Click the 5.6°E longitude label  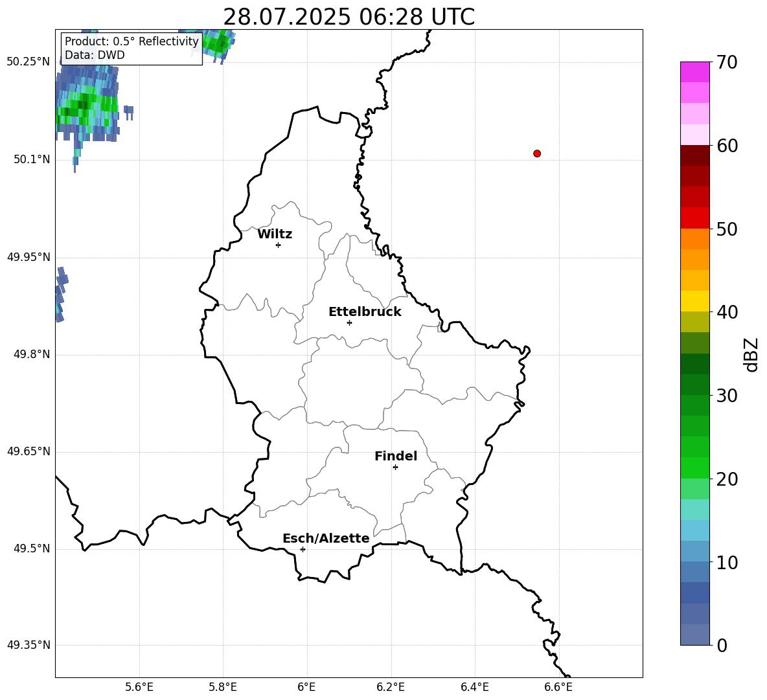tap(139, 687)
